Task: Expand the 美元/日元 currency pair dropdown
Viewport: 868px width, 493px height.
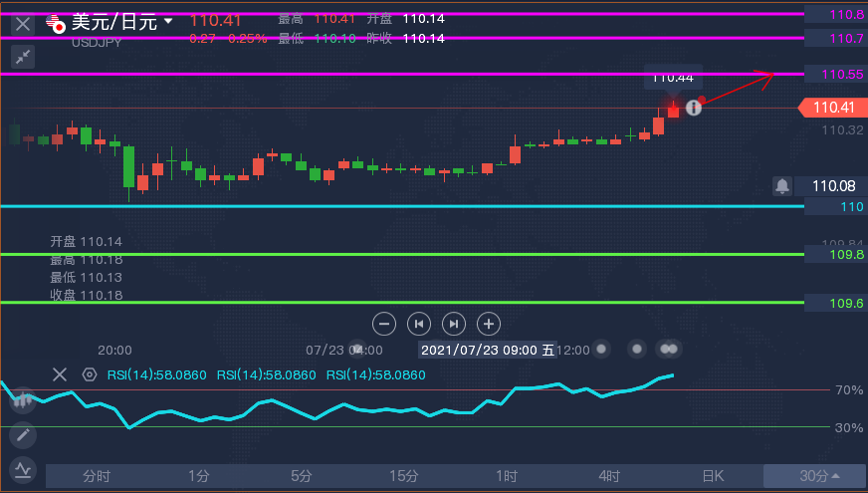Action: pyautogui.click(x=168, y=21)
